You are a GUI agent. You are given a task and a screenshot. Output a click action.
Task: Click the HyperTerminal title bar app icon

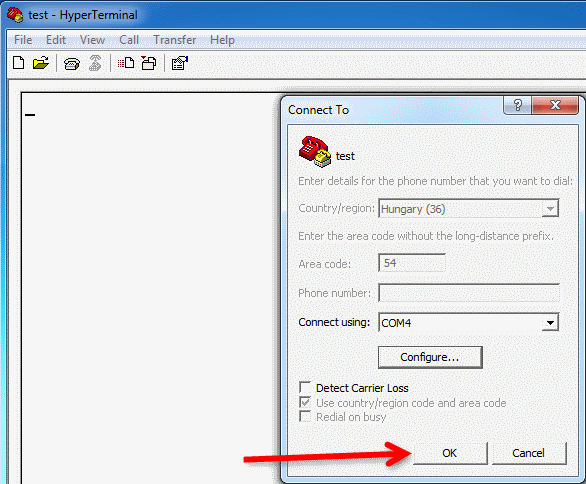click(15, 15)
